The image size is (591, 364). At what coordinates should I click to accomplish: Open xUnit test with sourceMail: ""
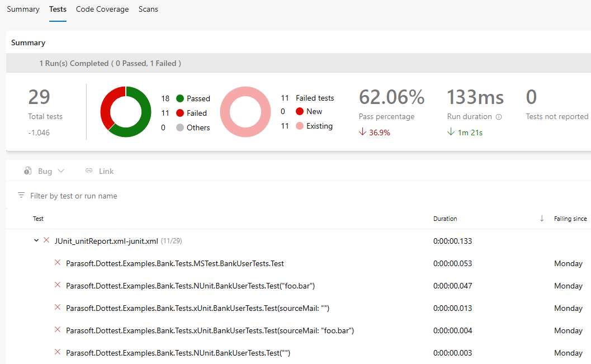[201, 308]
